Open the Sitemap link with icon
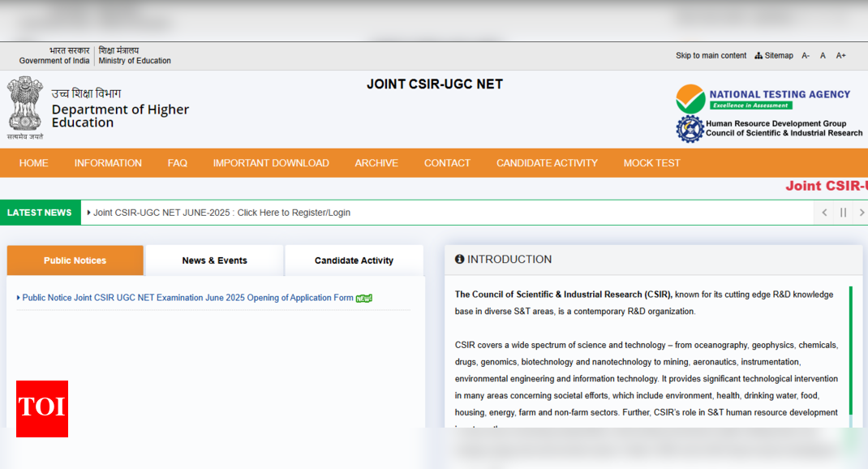Viewport: 868px width, 469px height. 774,56
